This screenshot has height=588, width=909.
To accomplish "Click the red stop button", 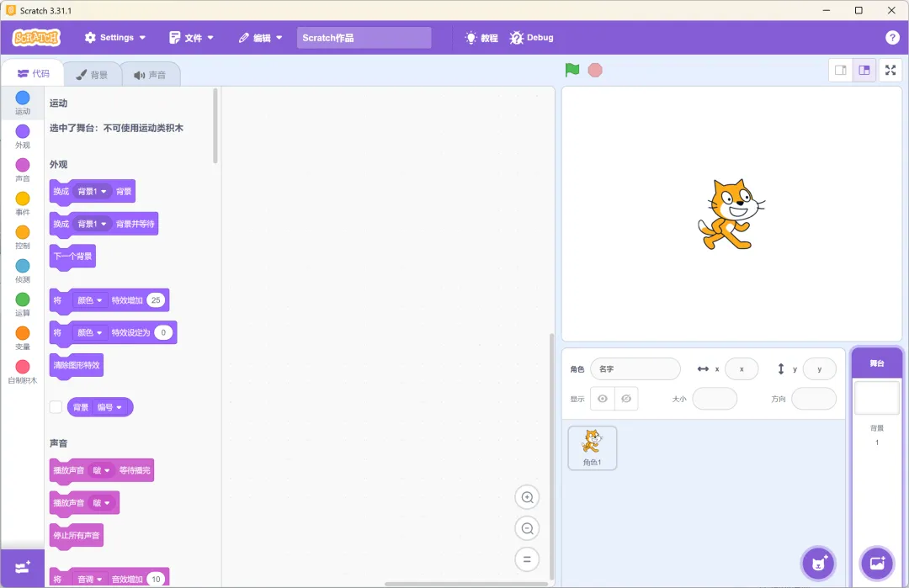I will 595,70.
